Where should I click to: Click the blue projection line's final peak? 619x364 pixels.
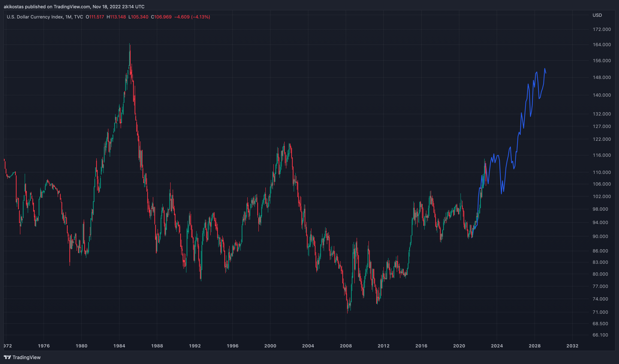545,69
